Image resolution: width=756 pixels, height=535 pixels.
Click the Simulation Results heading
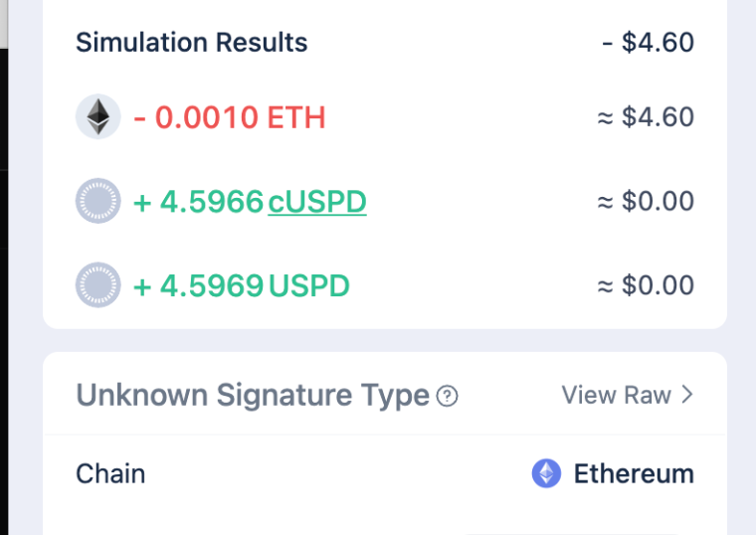[192, 43]
